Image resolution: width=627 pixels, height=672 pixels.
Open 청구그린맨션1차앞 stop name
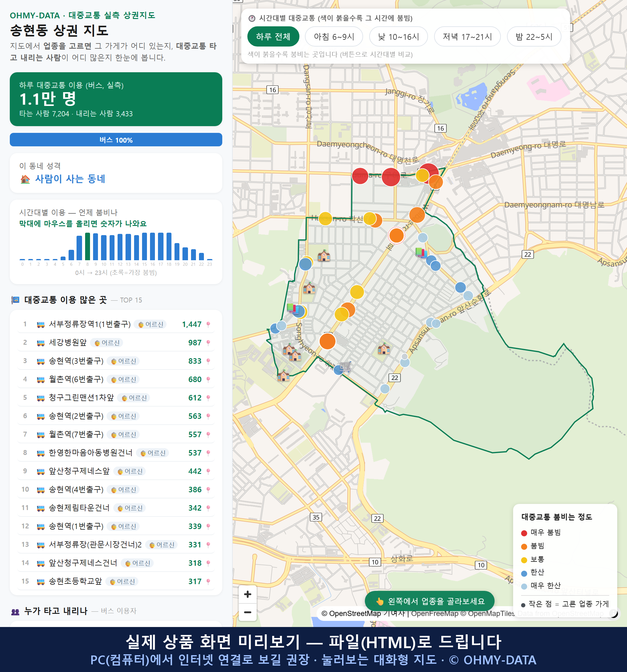81,397
